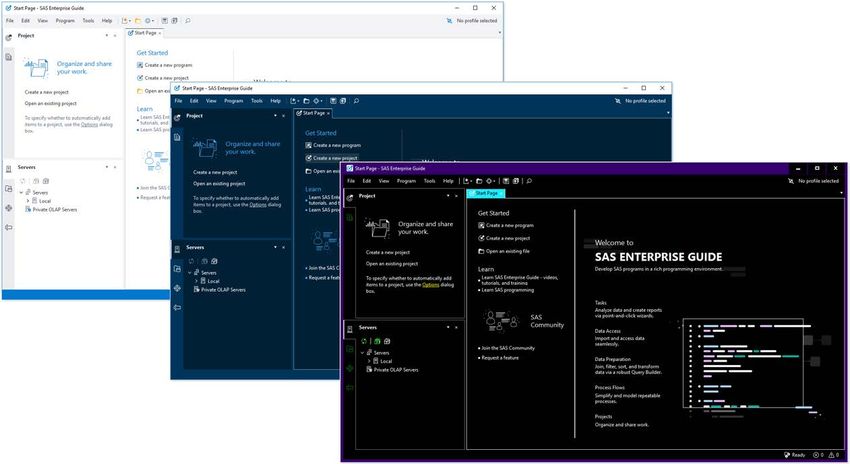850x464 pixels.
Task: Open Servers pane dropdown arrow in black window
Action: point(448,327)
